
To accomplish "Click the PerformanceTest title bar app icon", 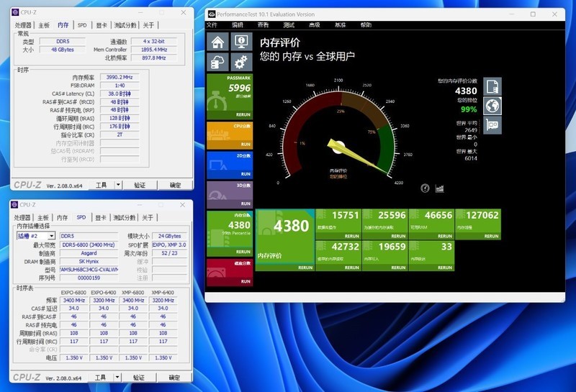I will (x=212, y=14).
